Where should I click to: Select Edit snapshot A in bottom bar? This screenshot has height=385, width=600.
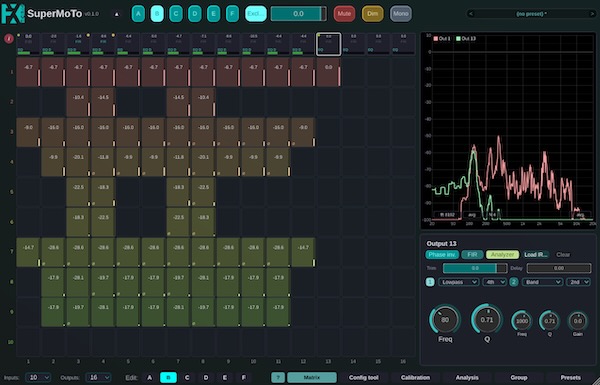149,378
